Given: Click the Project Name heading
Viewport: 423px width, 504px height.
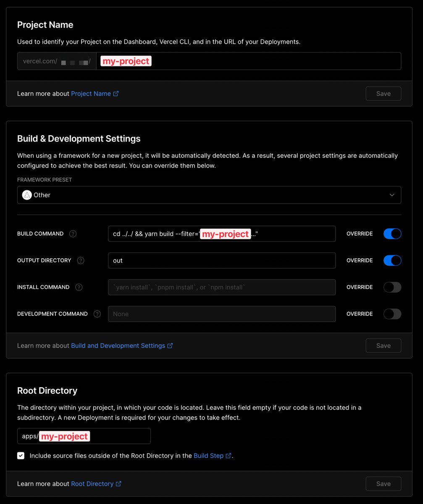Looking at the screenshot, I should tap(45, 25).
